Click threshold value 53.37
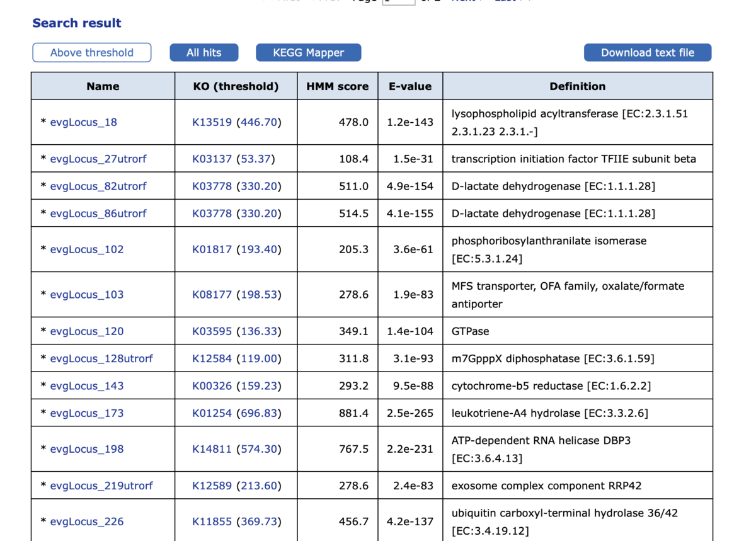Viewport: 756px width, 541px height. click(256, 159)
